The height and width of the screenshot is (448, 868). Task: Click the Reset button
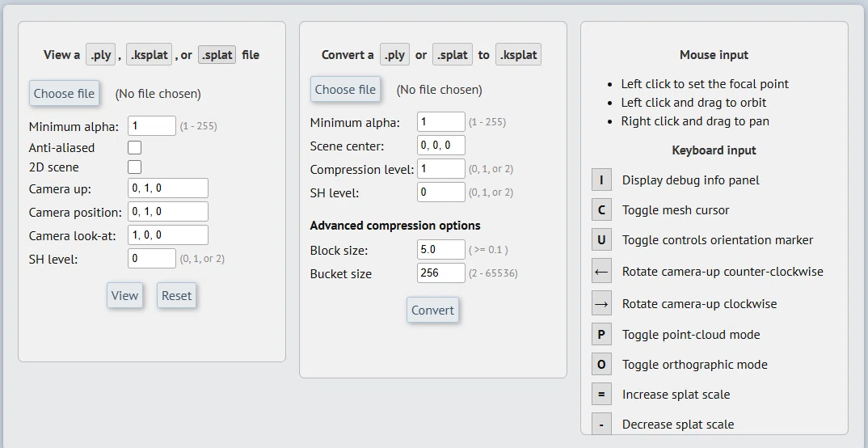tap(176, 295)
